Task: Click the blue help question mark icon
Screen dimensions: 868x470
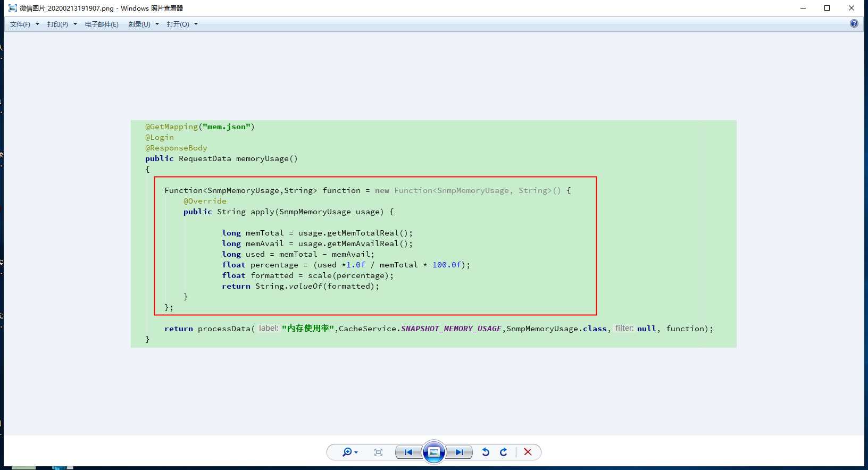Action: coord(854,23)
